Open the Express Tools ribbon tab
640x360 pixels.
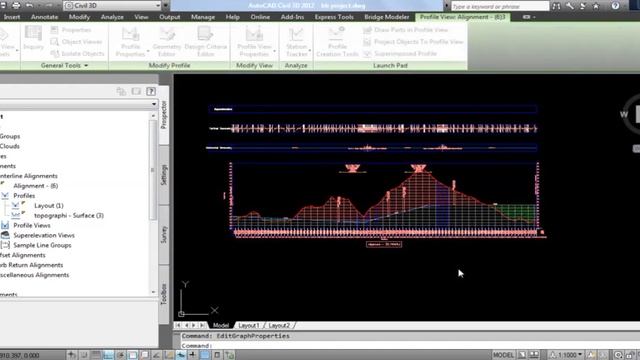pyautogui.click(x=334, y=17)
